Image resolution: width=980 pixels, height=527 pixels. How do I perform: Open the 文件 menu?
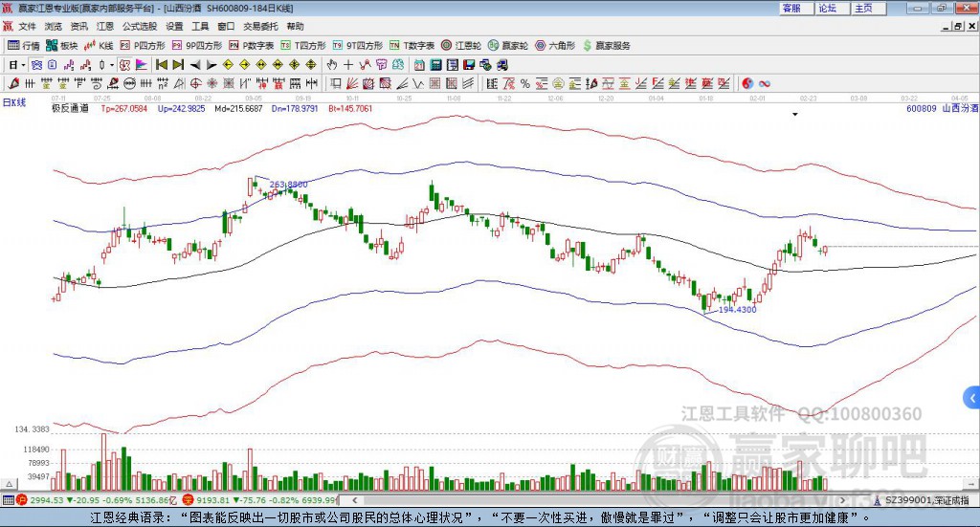[27, 26]
